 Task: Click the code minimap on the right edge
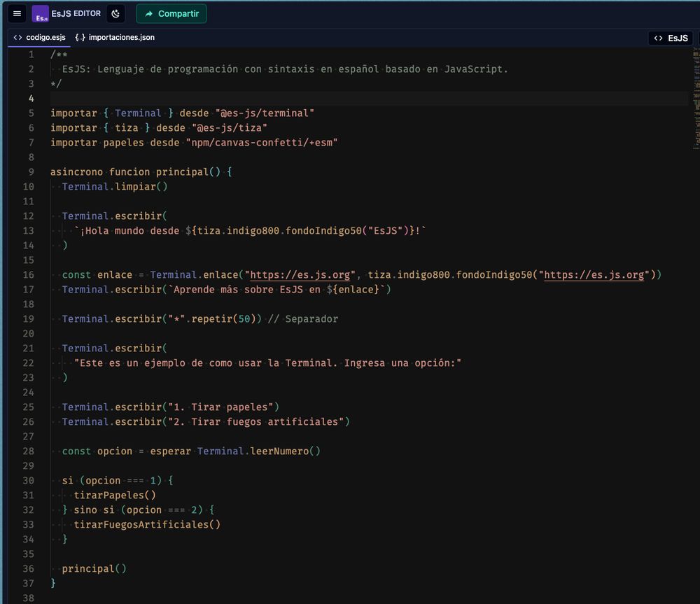click(695, 105)
